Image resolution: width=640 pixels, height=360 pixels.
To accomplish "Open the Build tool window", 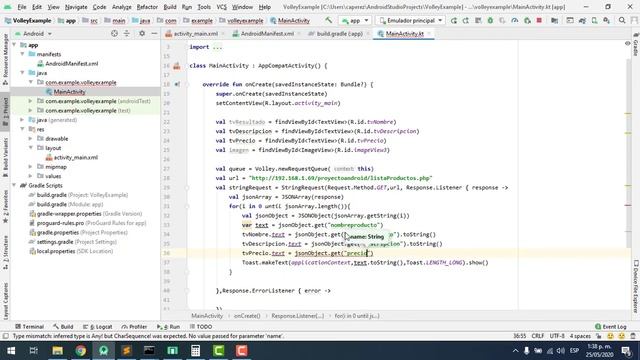I will pyautogui.click(x=63, y=327).
